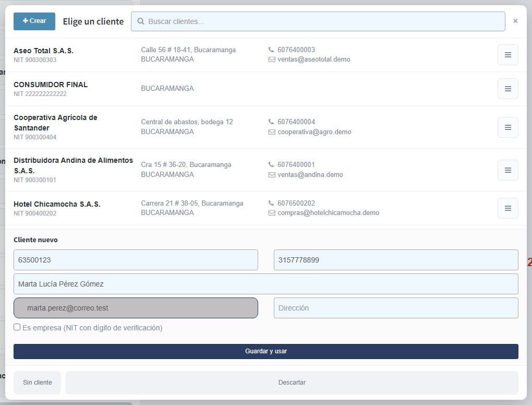Close the Elige un cliente dialog
Image resolution: width=532 pixels, height=405 pixels.
[x=515, y=21]
